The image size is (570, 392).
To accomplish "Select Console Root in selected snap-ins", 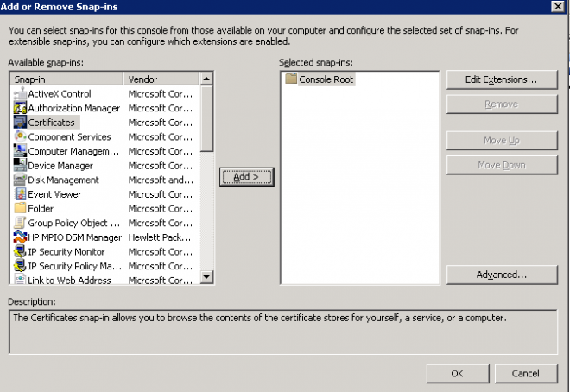I will 326,79.
